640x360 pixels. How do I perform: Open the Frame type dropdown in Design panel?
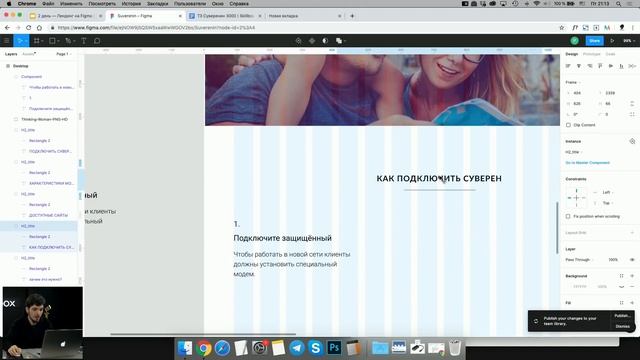click(x=573, y=82)
